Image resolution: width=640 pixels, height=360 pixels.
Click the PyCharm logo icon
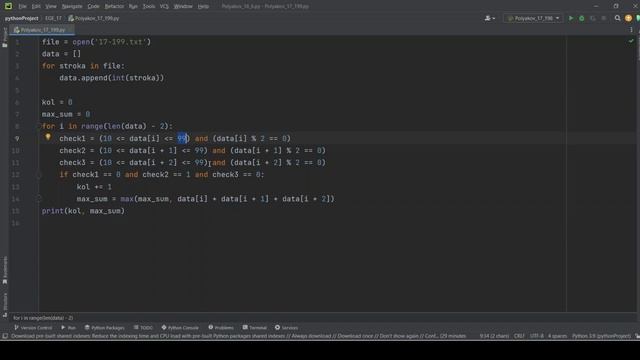(8, 6)
